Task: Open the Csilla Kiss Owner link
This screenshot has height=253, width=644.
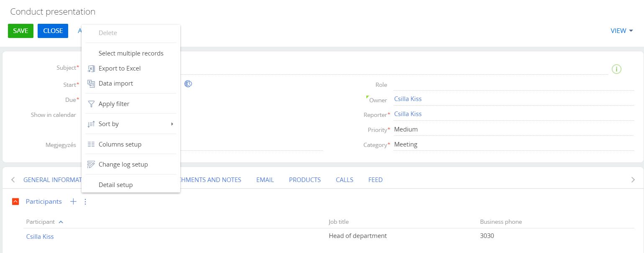Action: tap(408, 99)
